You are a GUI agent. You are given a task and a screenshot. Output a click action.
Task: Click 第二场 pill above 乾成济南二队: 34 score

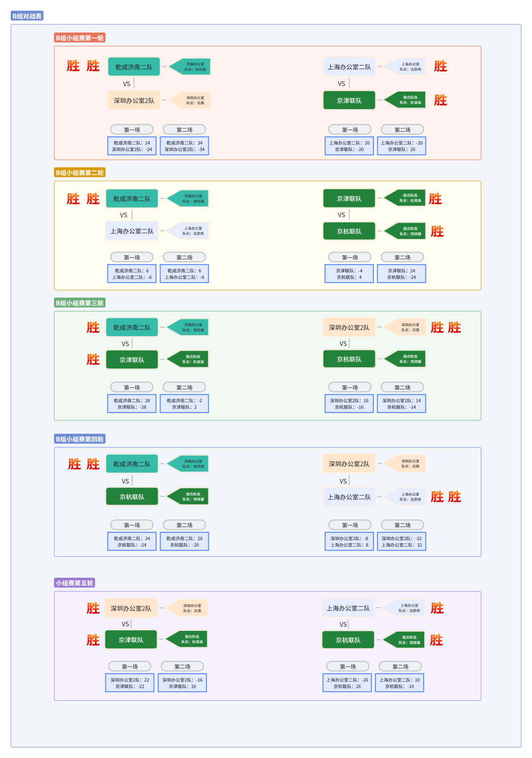click(185, 130)
